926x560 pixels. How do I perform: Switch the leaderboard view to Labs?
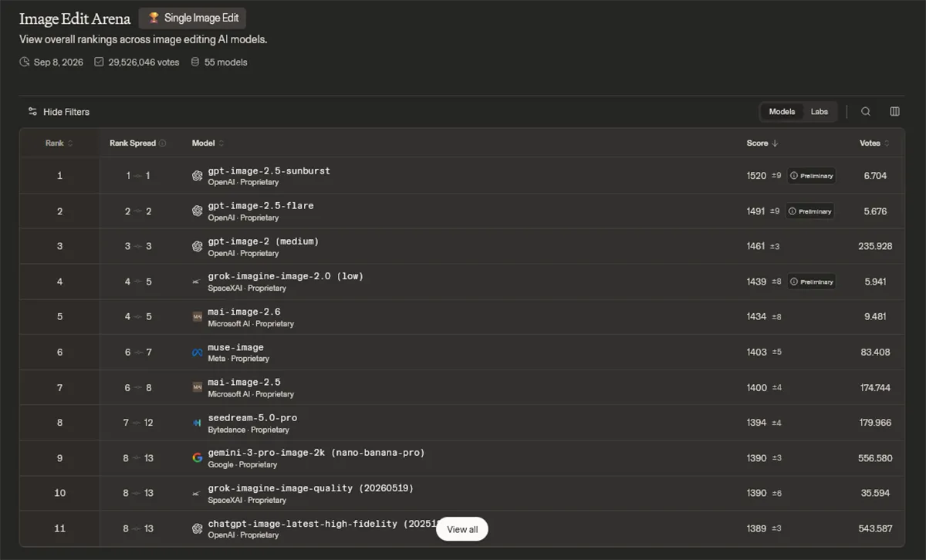point(819,112)
